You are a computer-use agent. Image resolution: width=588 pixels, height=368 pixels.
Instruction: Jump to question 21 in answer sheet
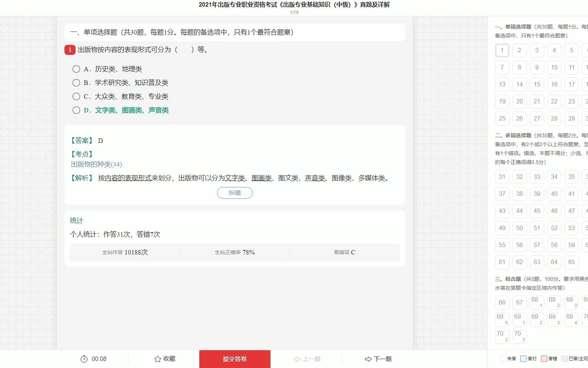click(x=537, y=102)
